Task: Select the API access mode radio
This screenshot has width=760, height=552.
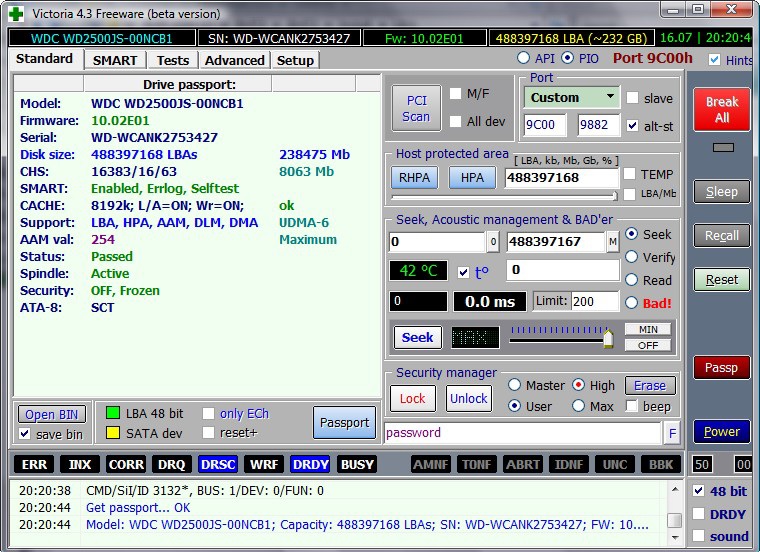Action: tap(523, 58)
